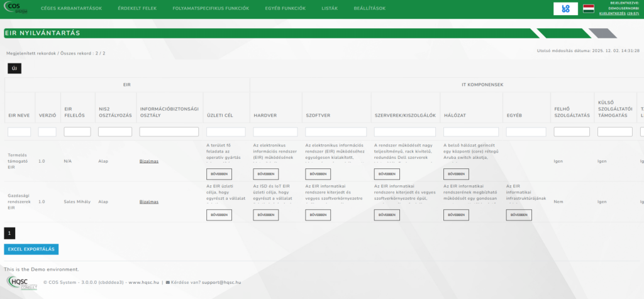Sort by Felhő szolgáltatás column header
644x299 pixels.
[572, 112]
